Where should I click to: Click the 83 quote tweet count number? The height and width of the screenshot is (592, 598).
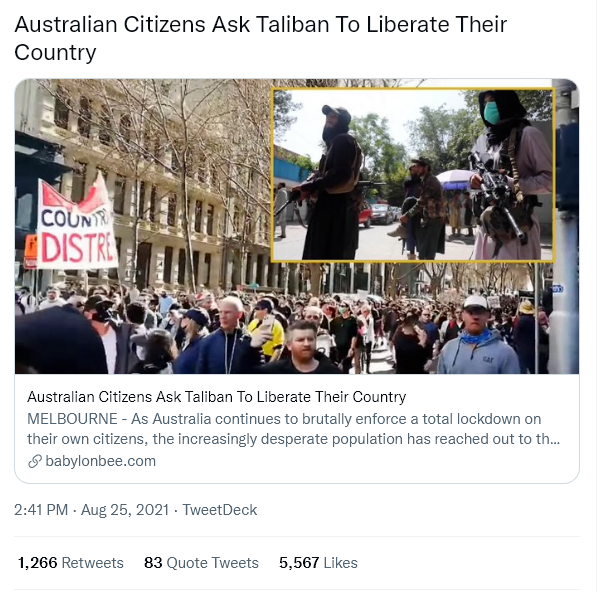[x=153, y=563]
